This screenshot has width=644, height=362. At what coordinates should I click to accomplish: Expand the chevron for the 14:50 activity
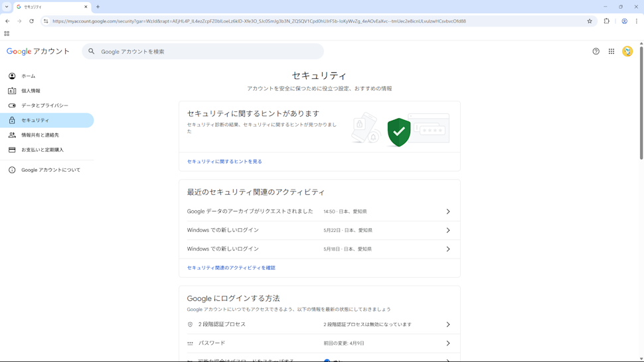click(x=447, y=211)
